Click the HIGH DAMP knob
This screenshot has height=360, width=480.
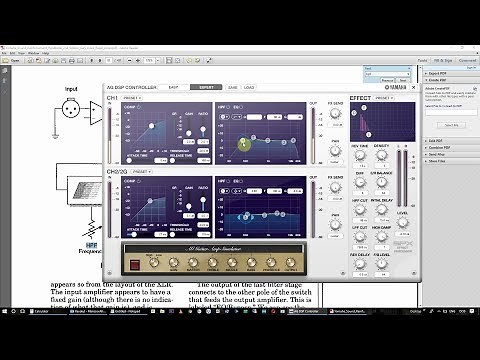pos(381,237)
